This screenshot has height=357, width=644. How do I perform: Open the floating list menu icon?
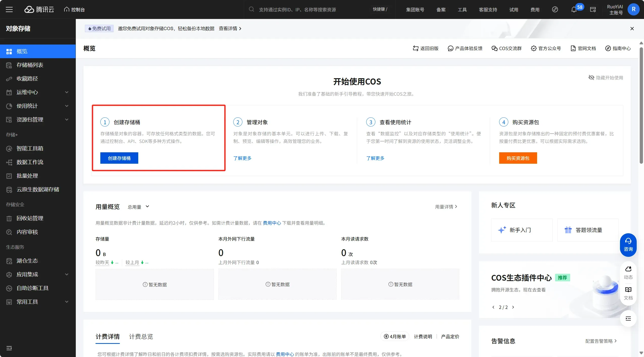click(x=628, y=319)
